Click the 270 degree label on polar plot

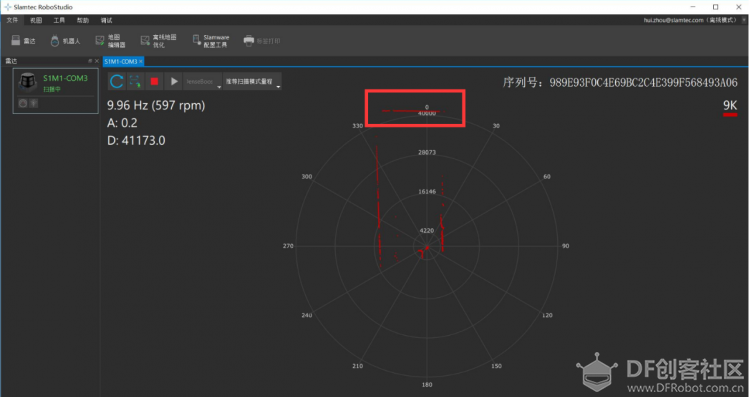(x=288, y=246)
